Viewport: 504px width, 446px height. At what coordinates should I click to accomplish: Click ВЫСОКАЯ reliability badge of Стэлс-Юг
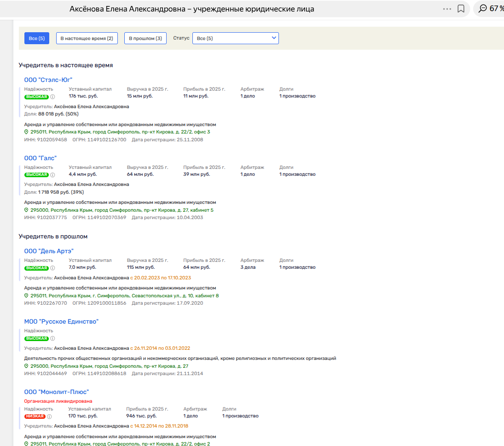click(x=36, y=97)
